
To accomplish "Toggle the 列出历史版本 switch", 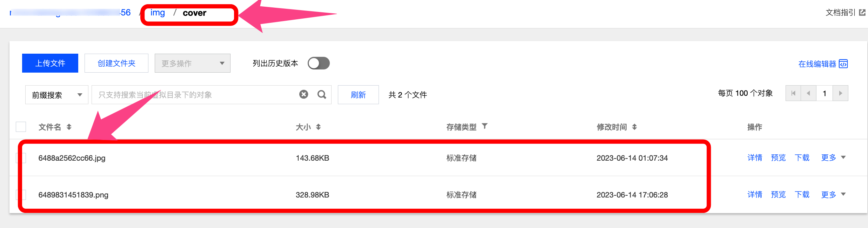I will [319, 63].
